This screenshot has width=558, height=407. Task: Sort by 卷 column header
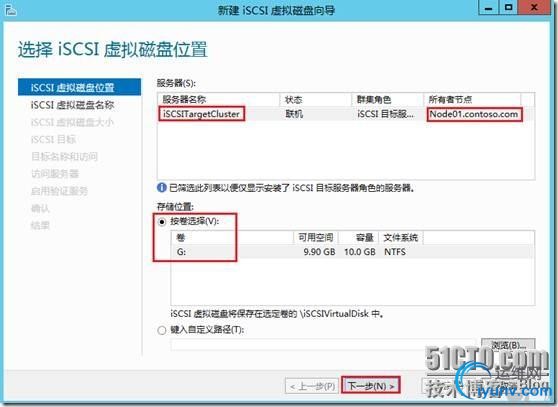(x=232, y=238)
